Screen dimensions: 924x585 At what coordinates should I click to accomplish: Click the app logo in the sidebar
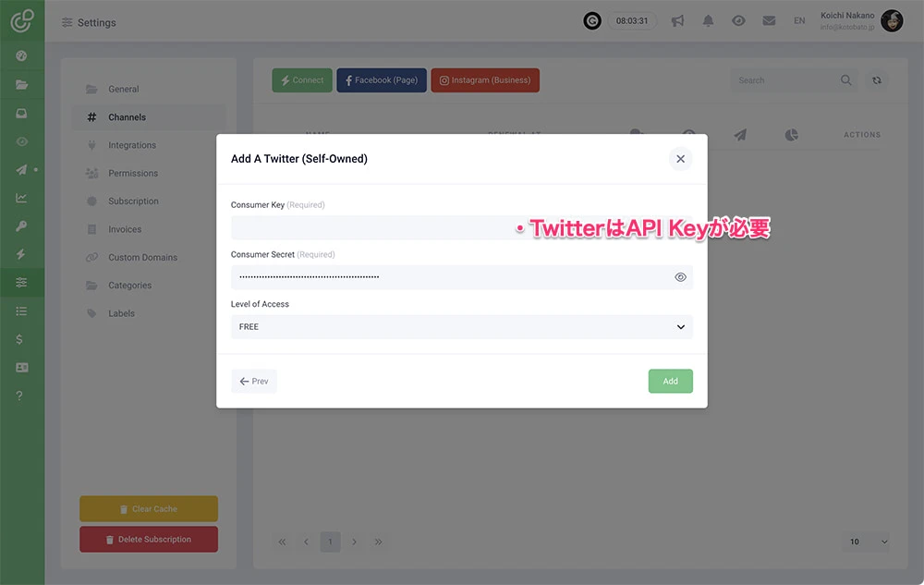22,20
